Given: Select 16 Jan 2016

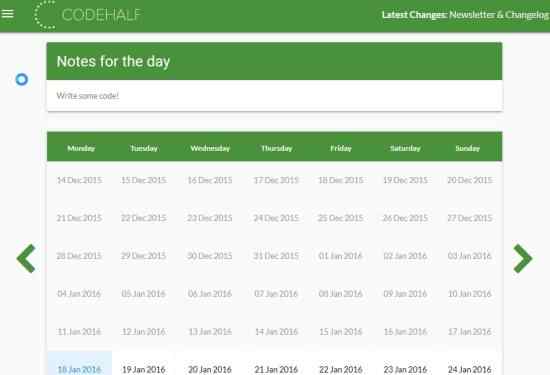Looking at the screenshot, I should [x=405, y=332].
